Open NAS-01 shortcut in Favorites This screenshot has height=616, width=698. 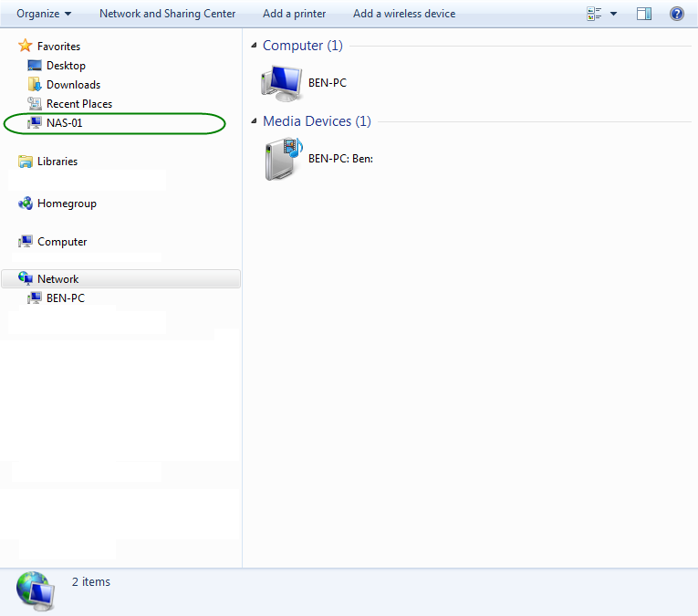[65, 123]
